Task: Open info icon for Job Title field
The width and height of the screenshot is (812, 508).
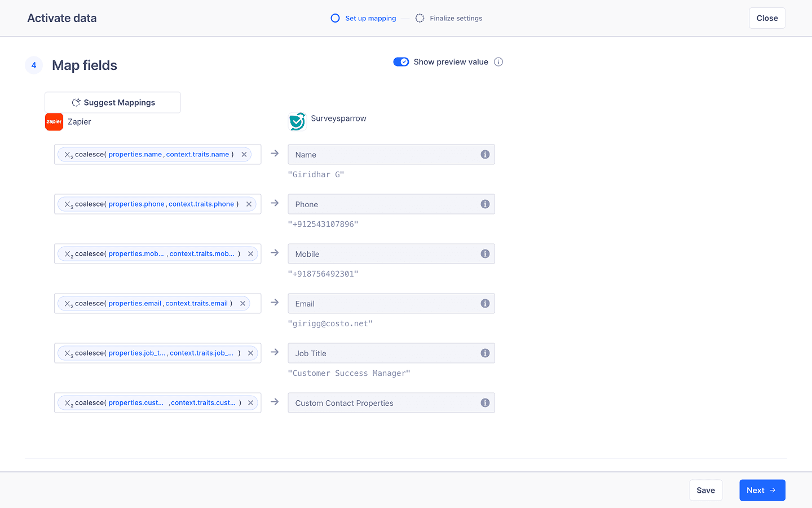Action: [x=485, y=353]
